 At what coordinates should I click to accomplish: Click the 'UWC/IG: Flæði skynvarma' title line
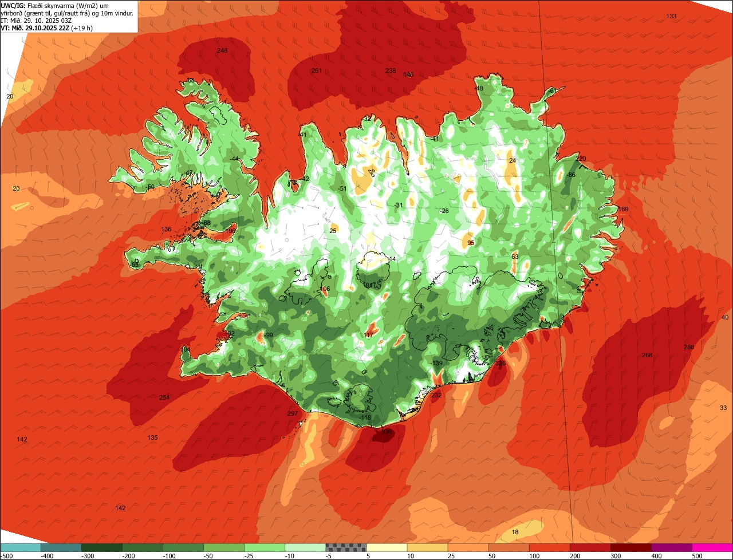click(x=56, y=5)
